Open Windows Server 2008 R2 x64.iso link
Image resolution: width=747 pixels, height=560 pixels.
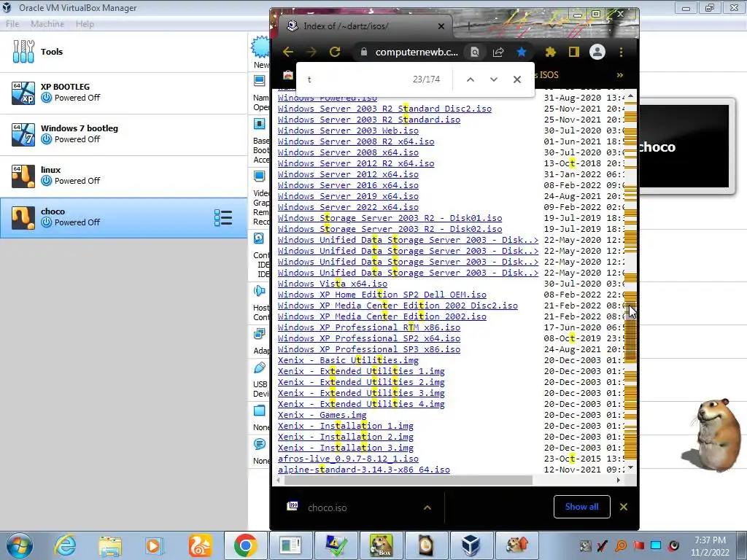pos(356,141)
